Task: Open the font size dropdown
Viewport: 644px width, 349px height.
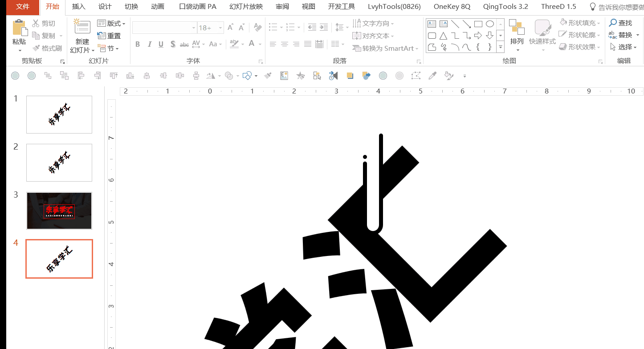Action: coord(220,28)
